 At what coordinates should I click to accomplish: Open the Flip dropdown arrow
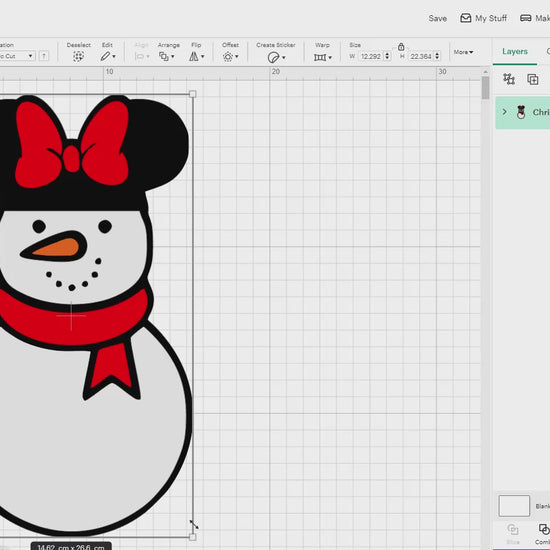tap(202, 56)
